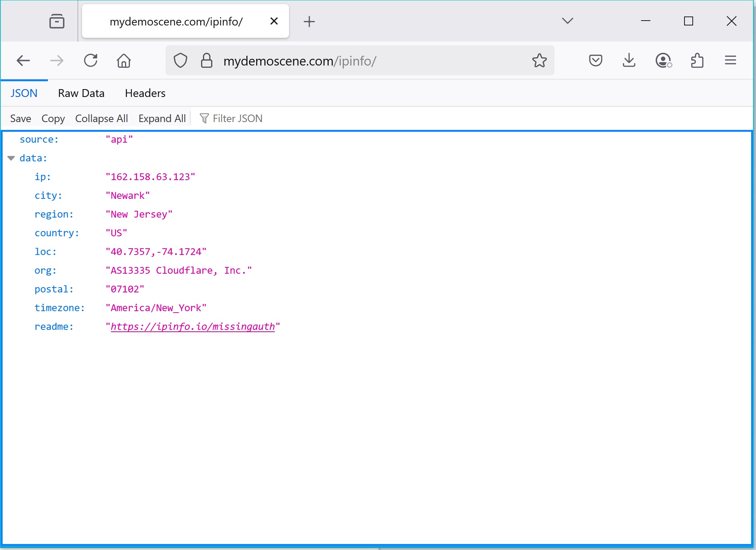Open the hamburger application menu

tap(729, 60)
